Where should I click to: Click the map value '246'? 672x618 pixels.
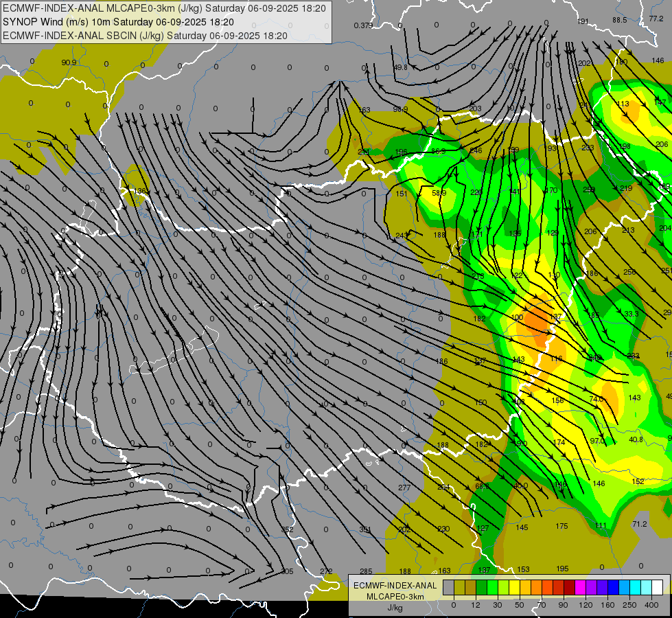pyautogui.click(x=476, y=150)
